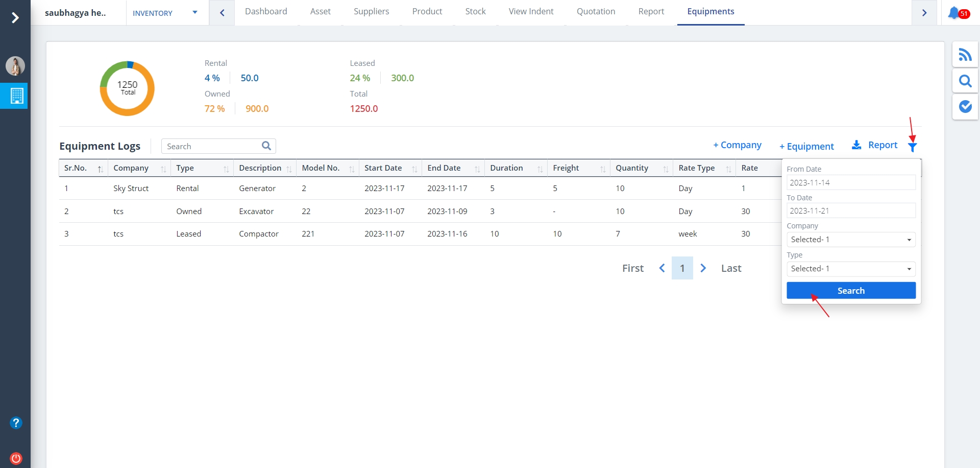Viewport: 980px width, 468px height.
Task: Click the red power logout icon
Action: [x=16, y=458]
